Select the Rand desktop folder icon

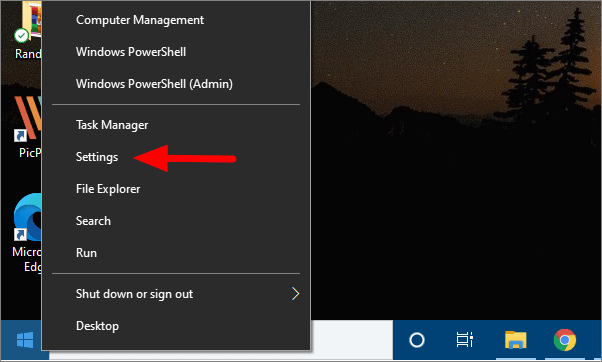(28, 31)
